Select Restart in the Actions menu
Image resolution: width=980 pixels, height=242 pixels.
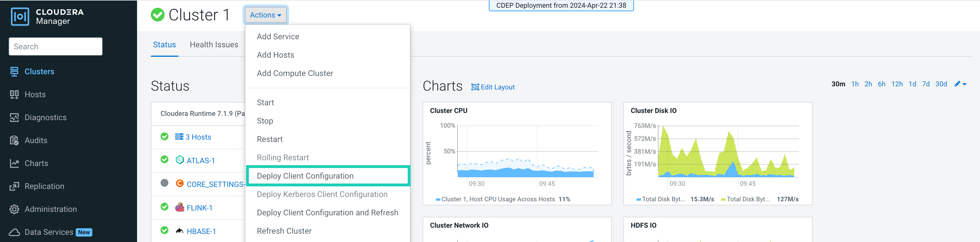pyautogui.click(x=269, y=139)
